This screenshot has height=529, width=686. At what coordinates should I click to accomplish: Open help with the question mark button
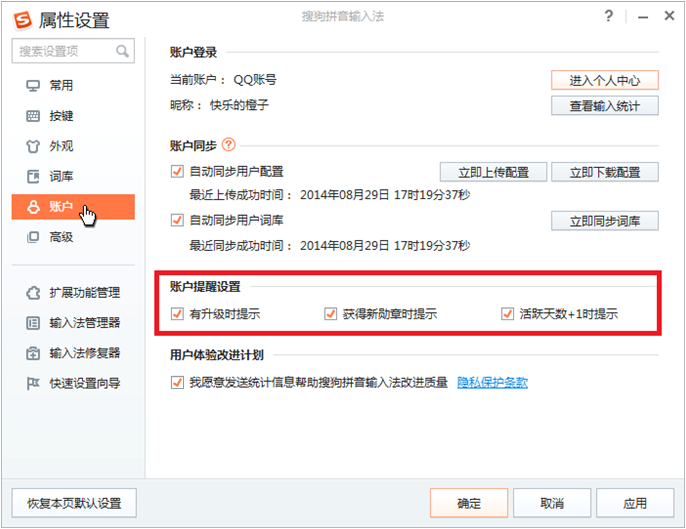(609, 17)
